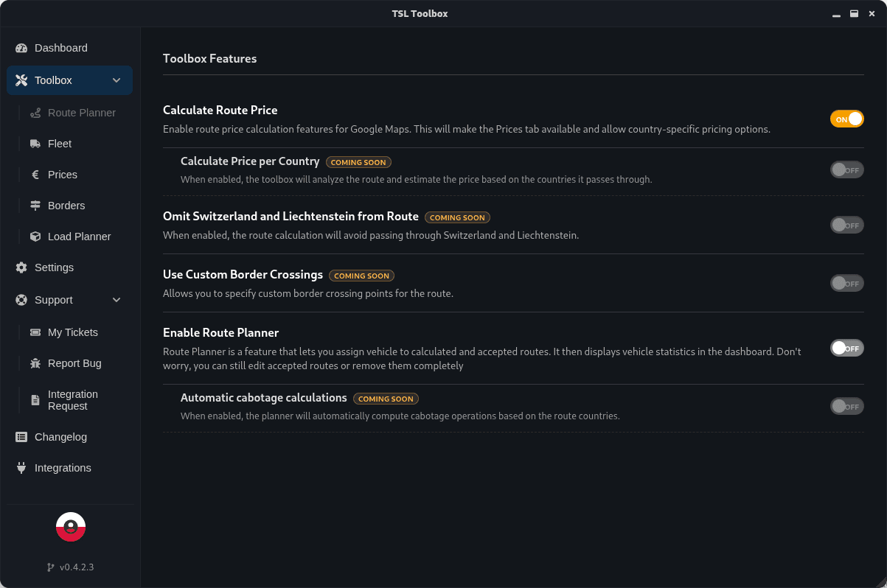Click the Borders signpost icon
The height and width of the screenshot is (588, 887).
point(35,206)
